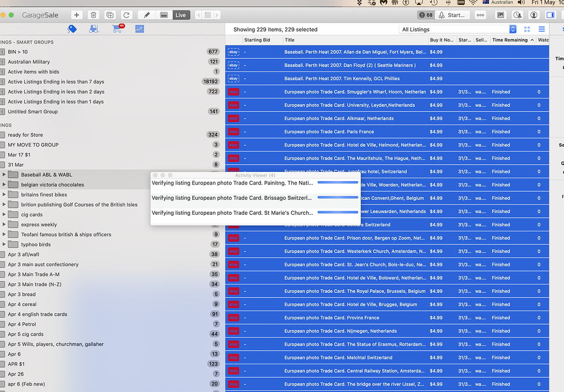
Task: Sort by Title column header
Action: coord(355,40)
